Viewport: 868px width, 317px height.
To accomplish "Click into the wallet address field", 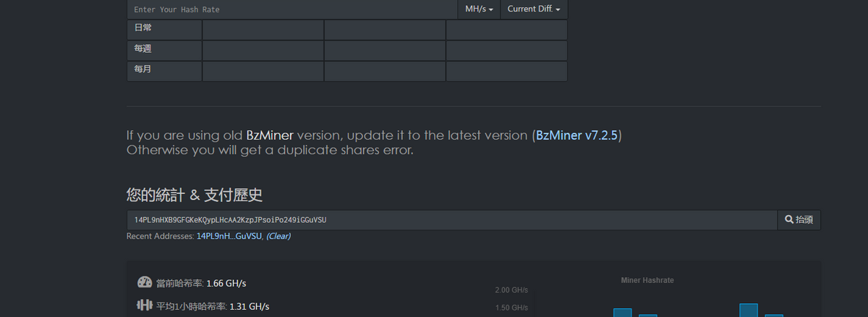I will coord(451,219).
